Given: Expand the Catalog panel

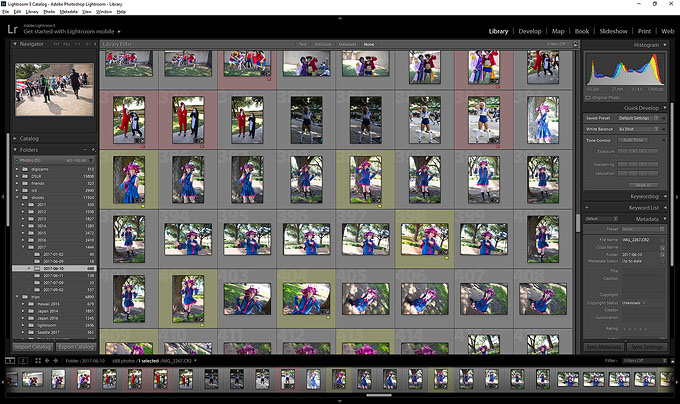Looking at the screenshot, I should pos(15,138).
